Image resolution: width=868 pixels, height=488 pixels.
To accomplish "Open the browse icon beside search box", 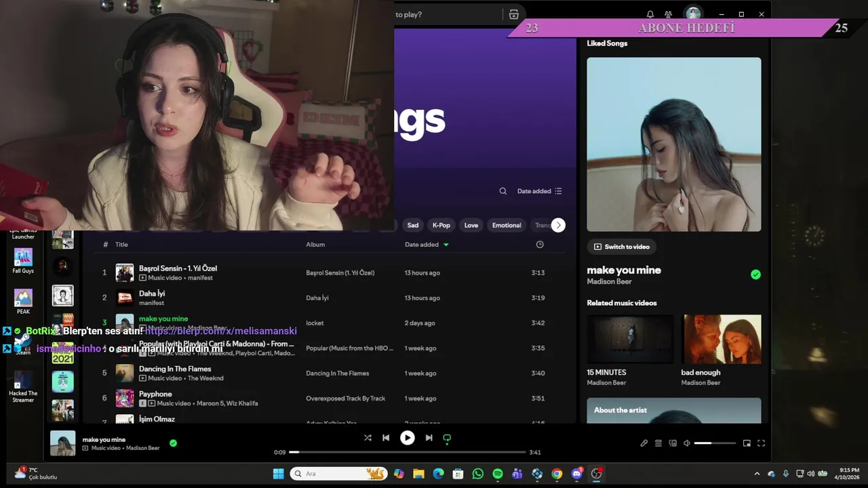I will (x=514, y=14).
